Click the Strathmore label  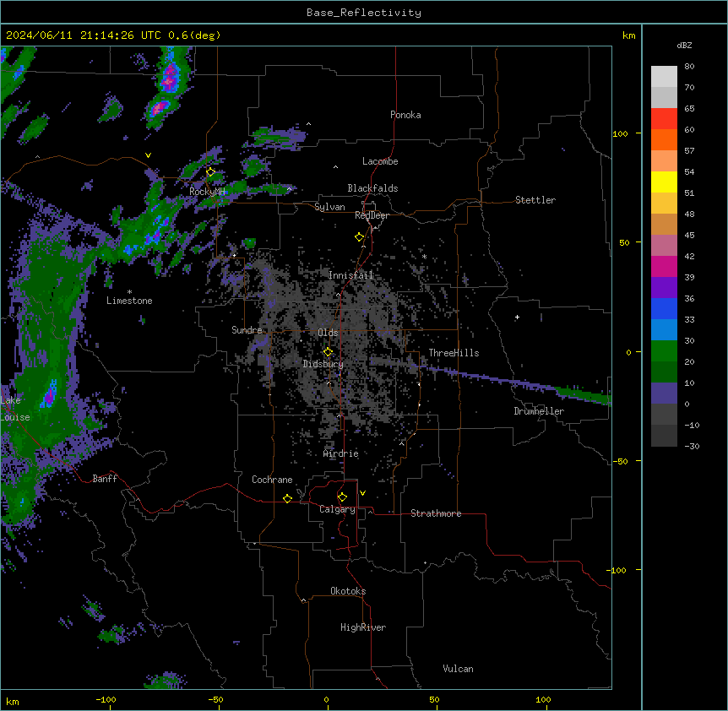pyautogui.click(x=436, y=513)
